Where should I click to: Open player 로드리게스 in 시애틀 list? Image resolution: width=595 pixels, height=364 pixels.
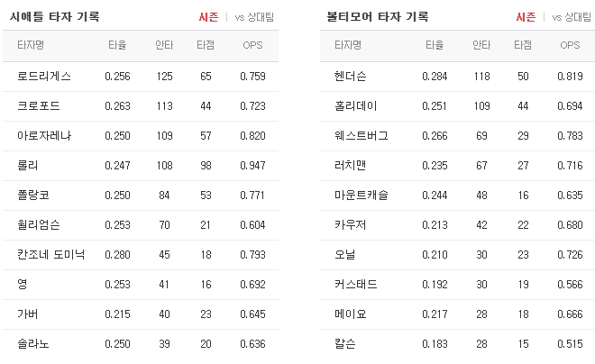coord(44,77)
